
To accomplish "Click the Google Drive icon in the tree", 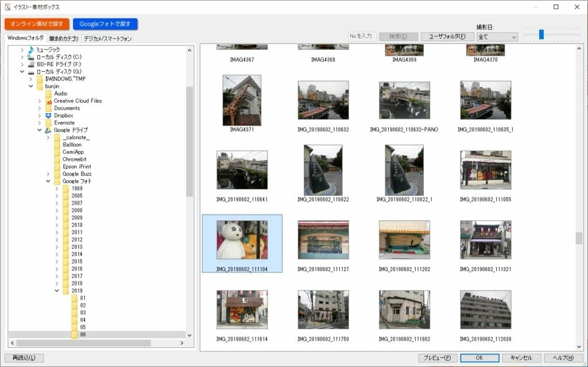I will tap(48, 130).
